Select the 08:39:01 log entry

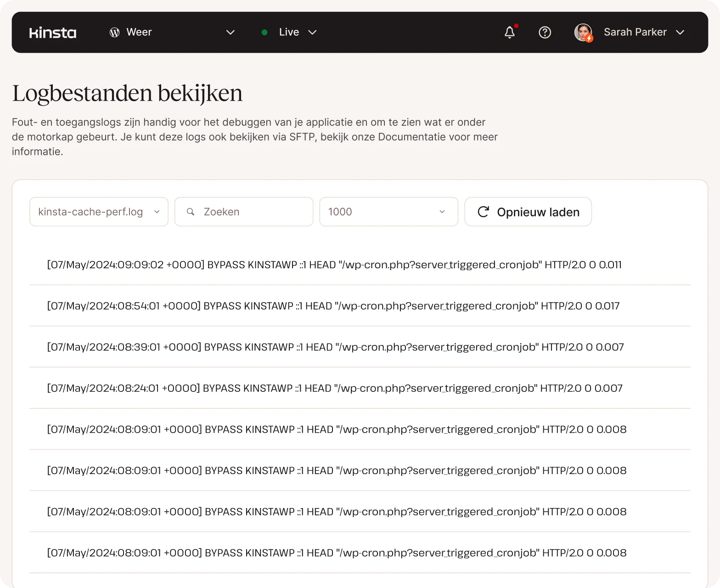[x=335, y=347]
